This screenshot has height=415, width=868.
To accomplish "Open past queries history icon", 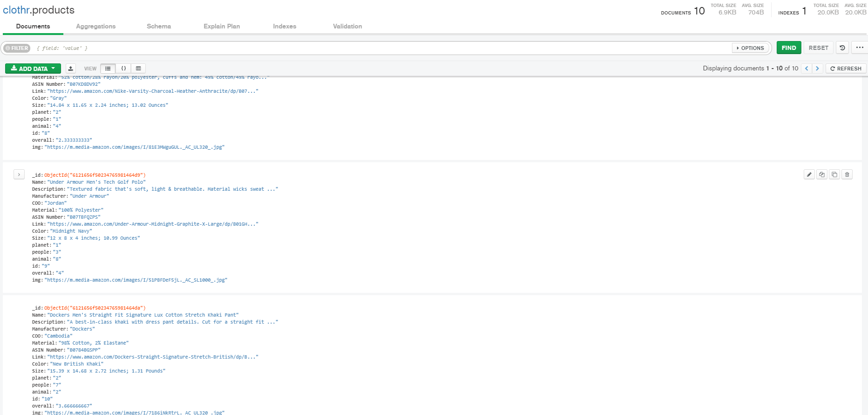I will (842, 48).
